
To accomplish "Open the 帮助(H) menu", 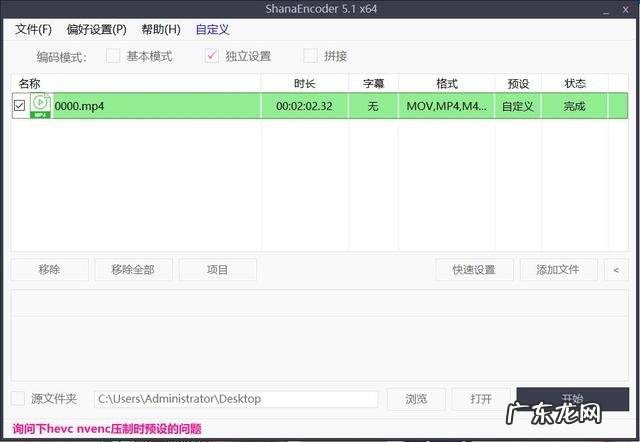I will click(161, 29).
